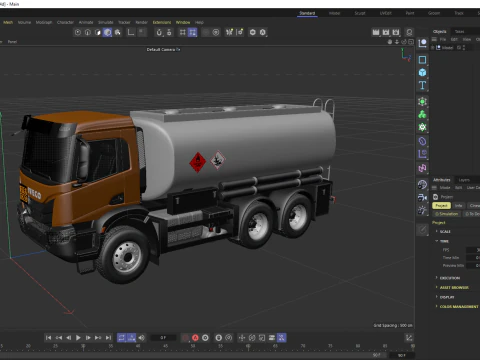The height and width of the screenshot is (360, 480).
Task: Toggle the highlighted workplane grid icon
Action: tap(193, 32)
